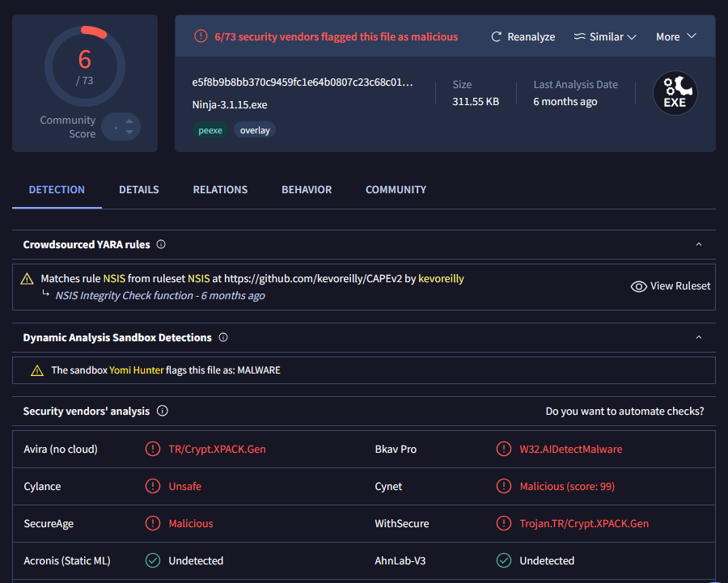Click info icon beside Security vendors' analysis
Screen dimensions: 728x583
[x=162, y=411]
